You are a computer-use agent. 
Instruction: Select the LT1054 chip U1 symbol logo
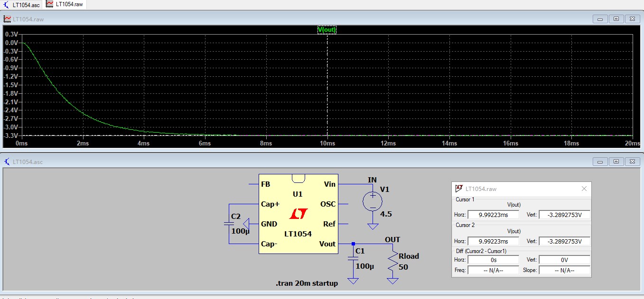[x=299, y=214]
